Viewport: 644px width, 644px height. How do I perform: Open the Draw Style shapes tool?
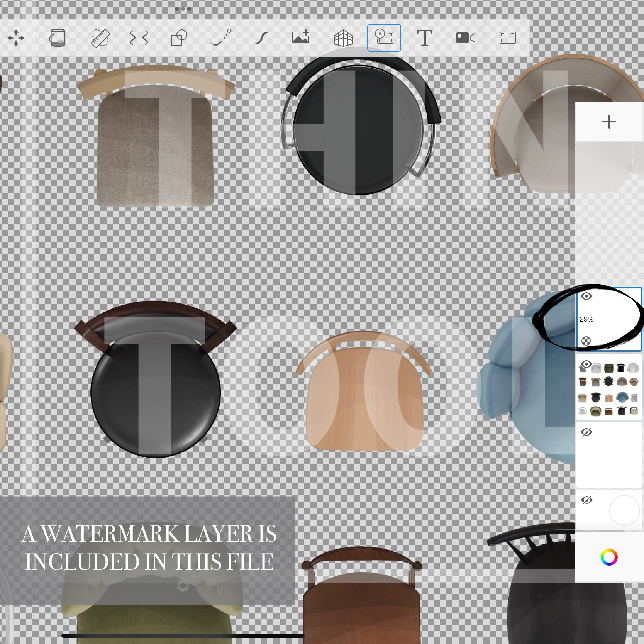click(179, 38)
